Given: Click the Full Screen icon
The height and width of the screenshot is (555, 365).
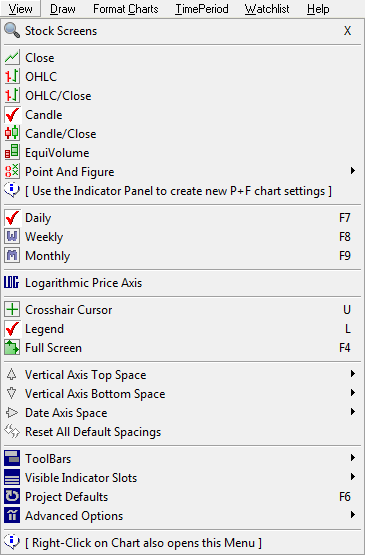Looking at the screenshot, I should tap(12, 348).
